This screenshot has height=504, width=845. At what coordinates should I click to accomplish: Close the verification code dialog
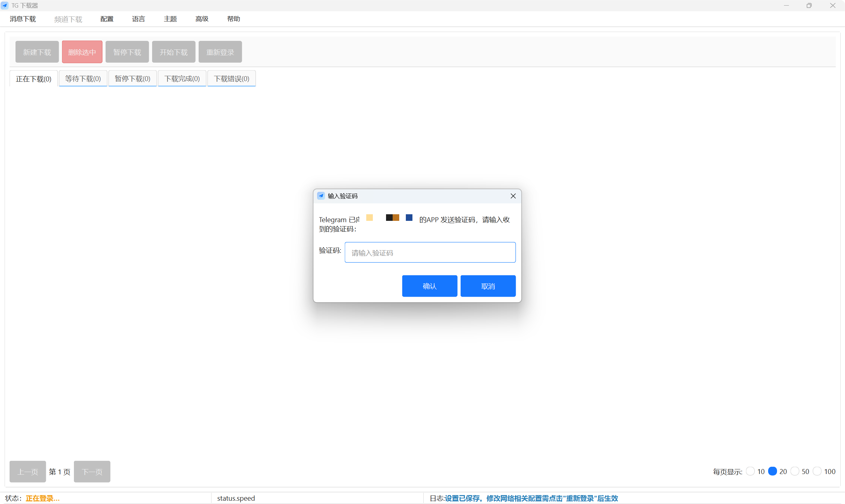point(513,196)
